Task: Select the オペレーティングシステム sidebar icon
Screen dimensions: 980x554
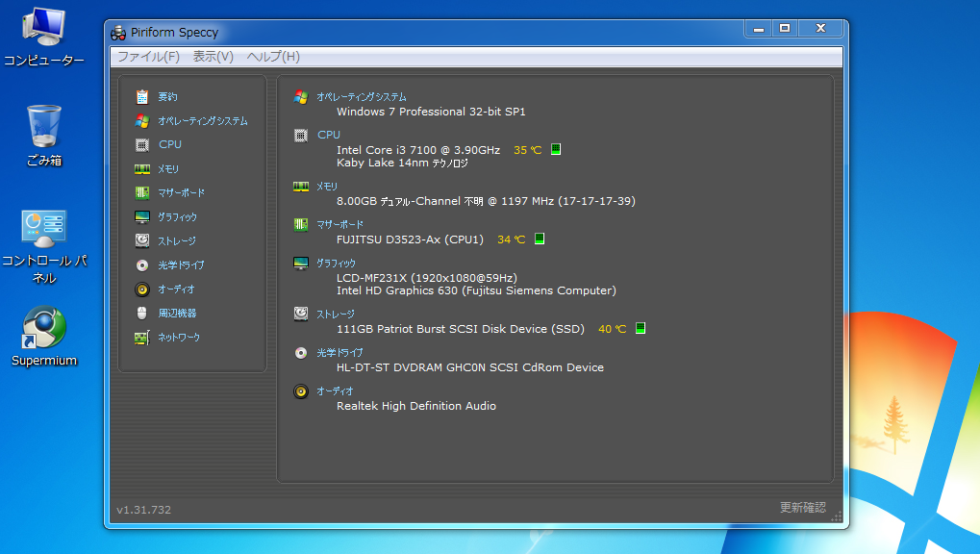Action: [x=142, y=120]
